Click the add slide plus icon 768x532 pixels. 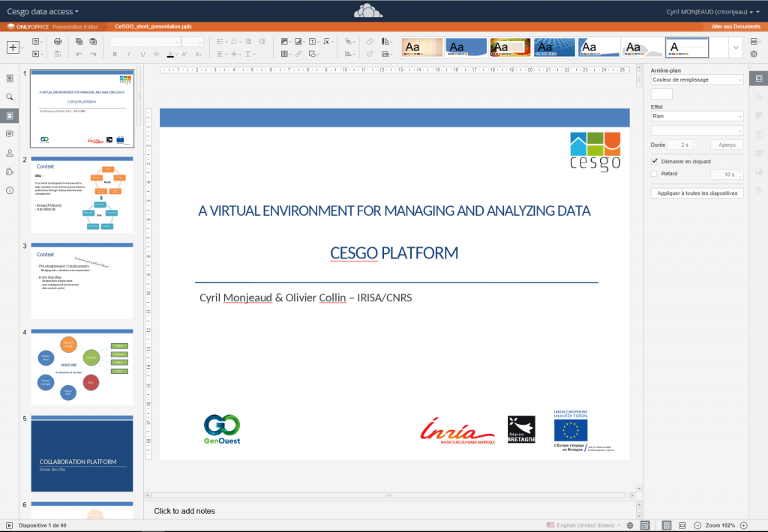[13, 47]
